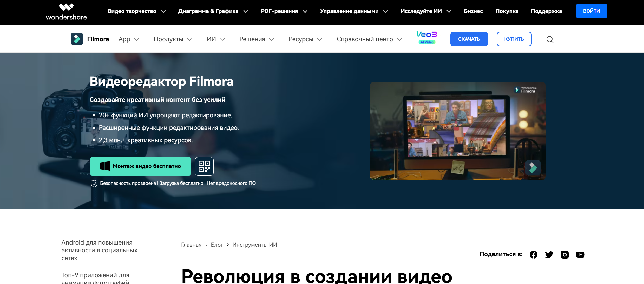The width and height of the screenshot is (644, 284).
Task: Click the СКАЧАТЬ download button
Action: pos(469,39)
